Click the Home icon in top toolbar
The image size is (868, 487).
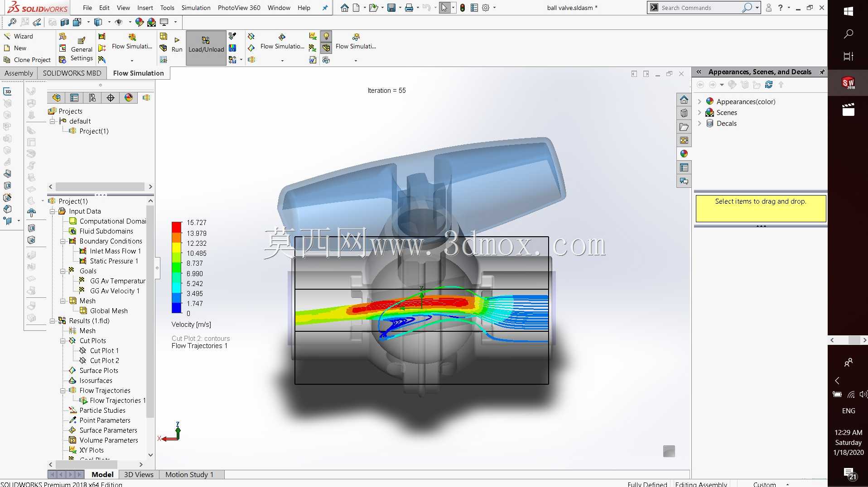point(345,8)
